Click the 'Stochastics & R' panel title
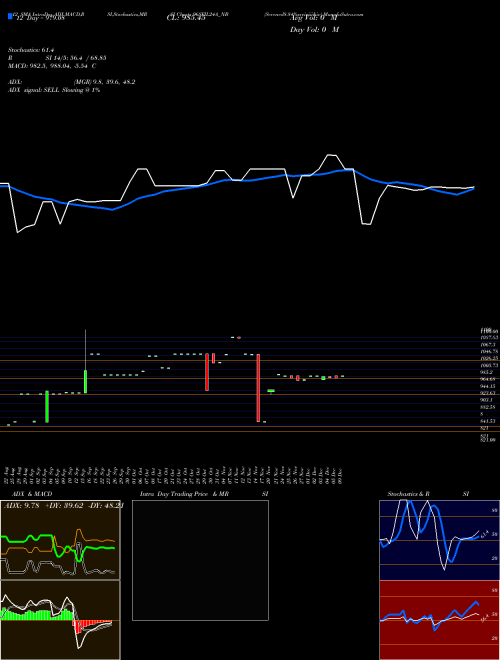The image size is (500, 660). coord(409,494)
